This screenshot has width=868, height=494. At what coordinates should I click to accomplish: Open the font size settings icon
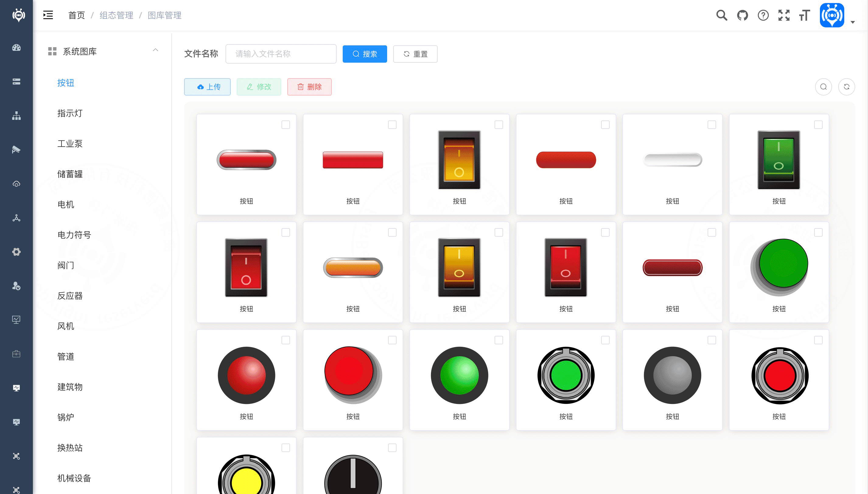tap(804, 15)
